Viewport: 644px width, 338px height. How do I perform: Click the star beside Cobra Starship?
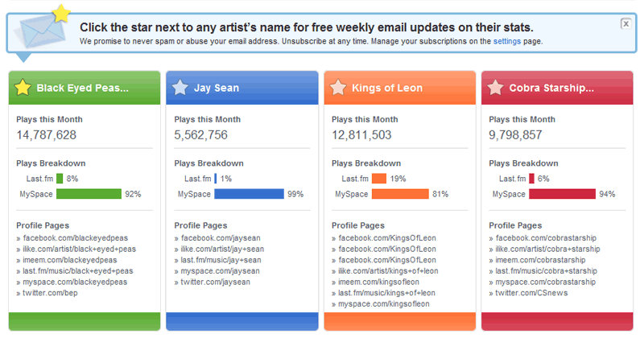[x=495, y=88]
